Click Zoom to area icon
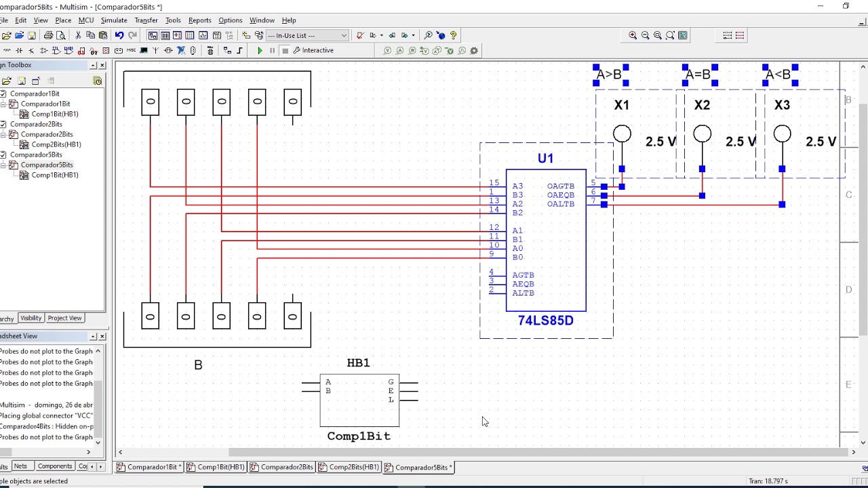Image resolution: width=868 pixels, height=488 pixels. coord(657,35)
